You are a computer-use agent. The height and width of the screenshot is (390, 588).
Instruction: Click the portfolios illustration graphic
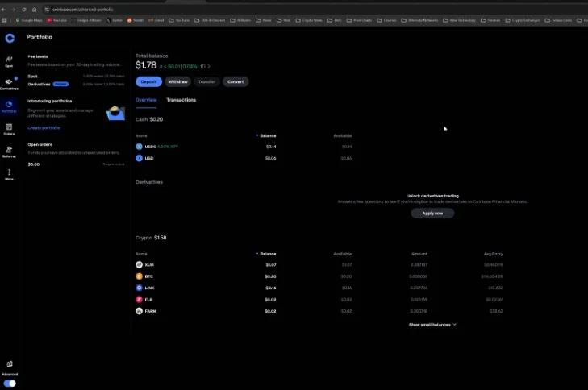[115, 113]
